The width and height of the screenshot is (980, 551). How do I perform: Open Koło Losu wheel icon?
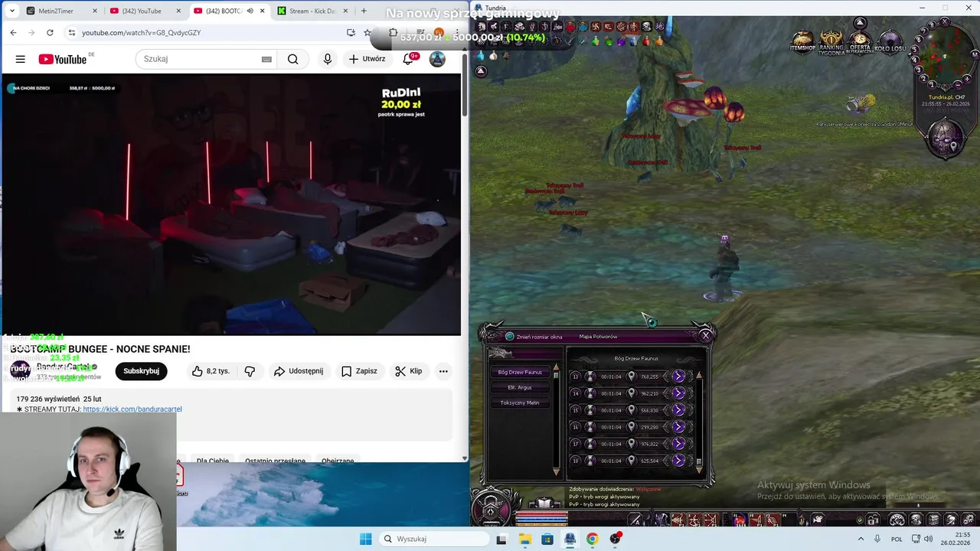[x=890, y=43]
